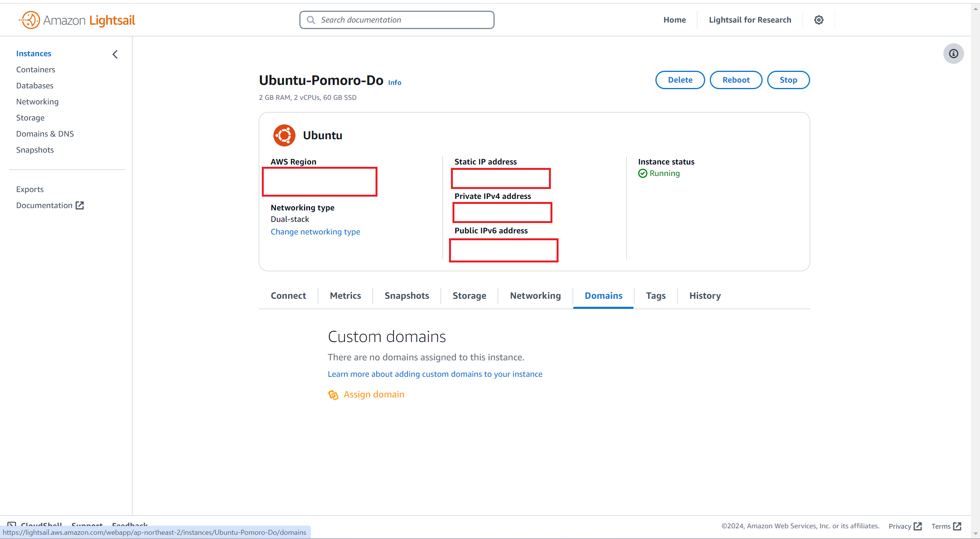Go to Domains & DNS in sidebar
This screenshot has height=539, width=980.
[x=45, y=134]
